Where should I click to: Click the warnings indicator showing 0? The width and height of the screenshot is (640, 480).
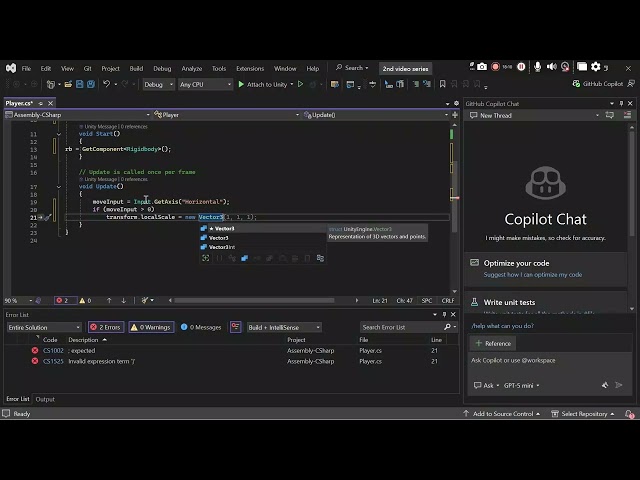coord(85,300)
